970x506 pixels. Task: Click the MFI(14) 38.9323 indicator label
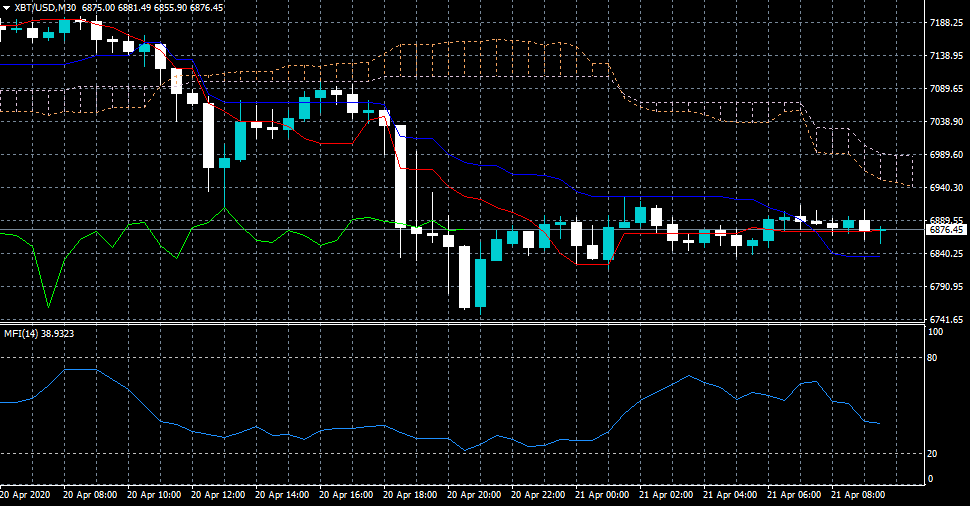39,333
